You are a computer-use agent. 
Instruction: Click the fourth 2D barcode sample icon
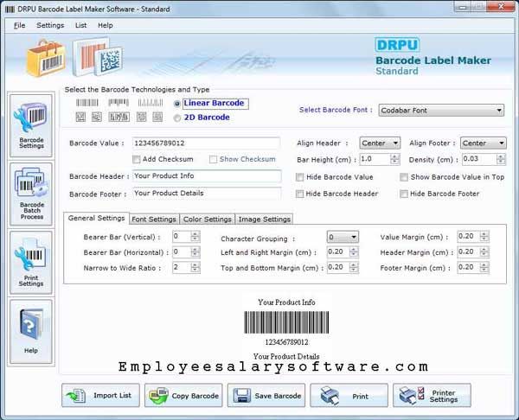click(x=142, y=117)
